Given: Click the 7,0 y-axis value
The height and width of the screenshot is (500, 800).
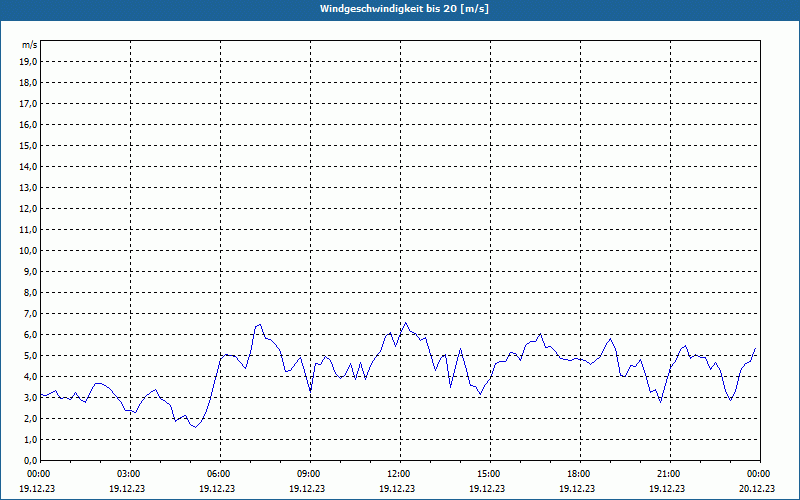Looking at the screenshot, I should [30, 314].
